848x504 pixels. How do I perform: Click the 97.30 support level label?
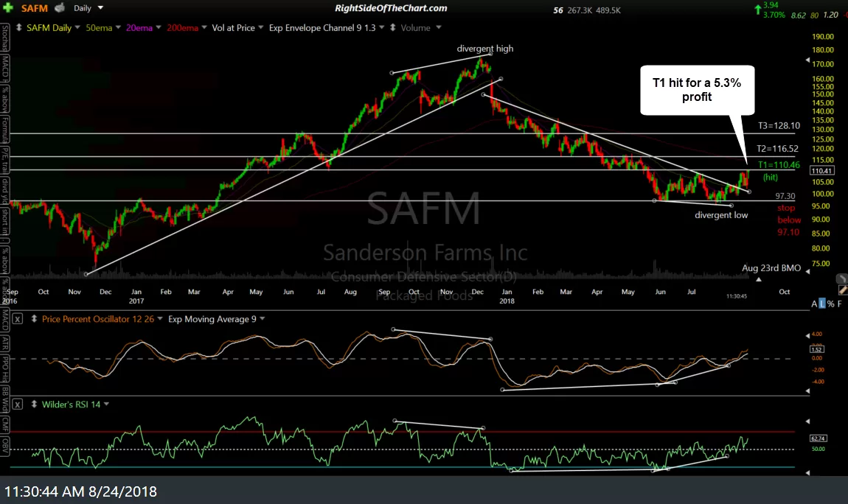pos(785,196)
